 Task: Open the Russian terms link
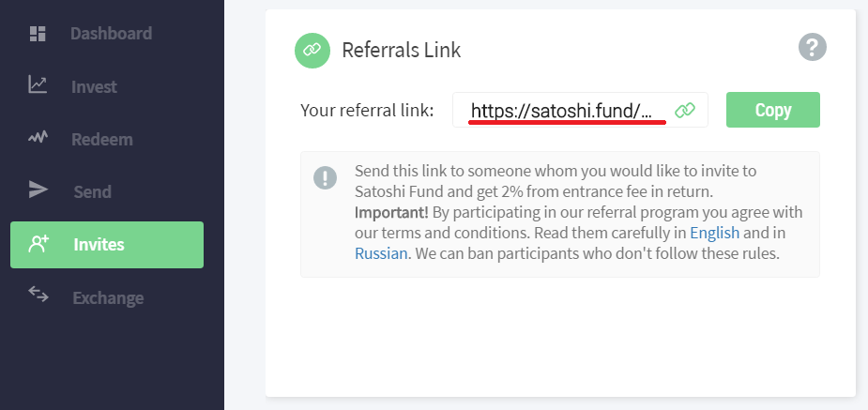(381, 253)
